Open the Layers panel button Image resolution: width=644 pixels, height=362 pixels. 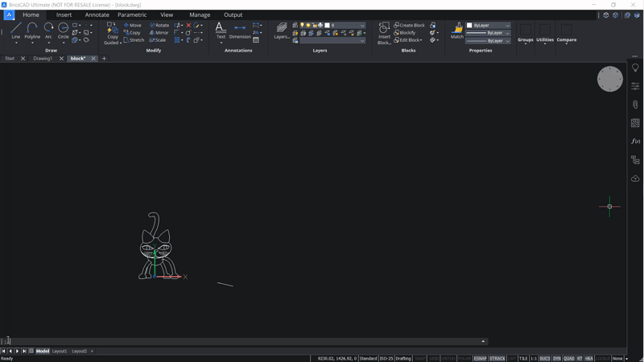(282, 31)
